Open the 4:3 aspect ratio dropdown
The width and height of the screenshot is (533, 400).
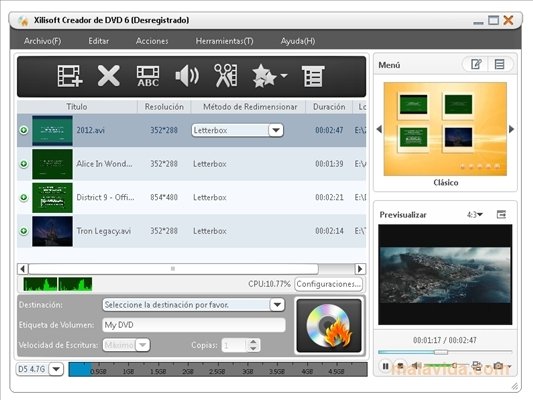475,214
